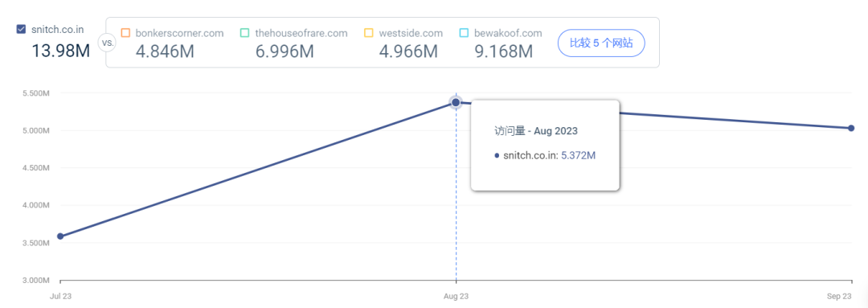
Task: Click the Jul 23 data point on line
Action: [60, 236]
